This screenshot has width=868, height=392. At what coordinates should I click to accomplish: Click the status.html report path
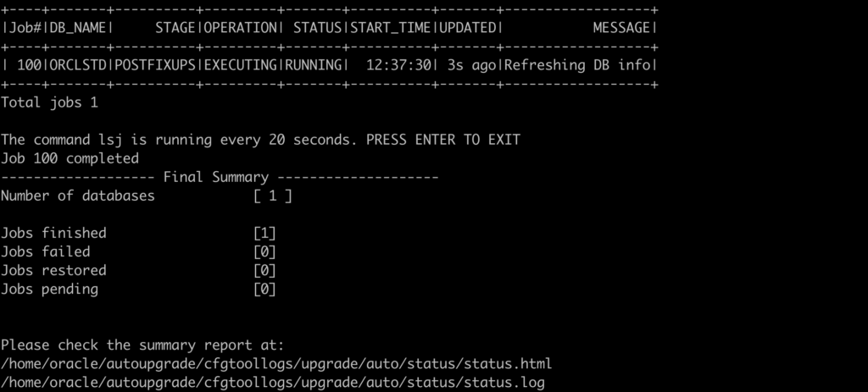pos(276,364)
